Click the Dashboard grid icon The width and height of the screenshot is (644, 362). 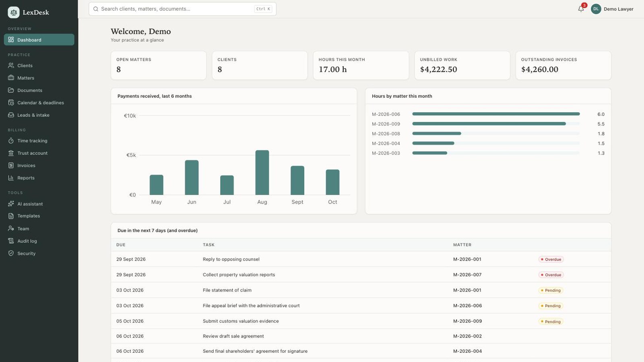11,40
